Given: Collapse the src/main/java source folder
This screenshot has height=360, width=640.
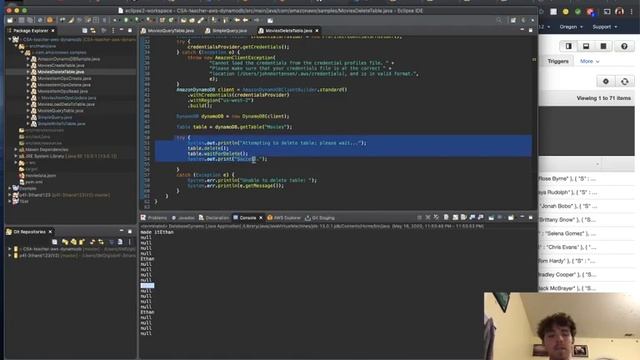Looking at the screenshot, I should (16, 46).
